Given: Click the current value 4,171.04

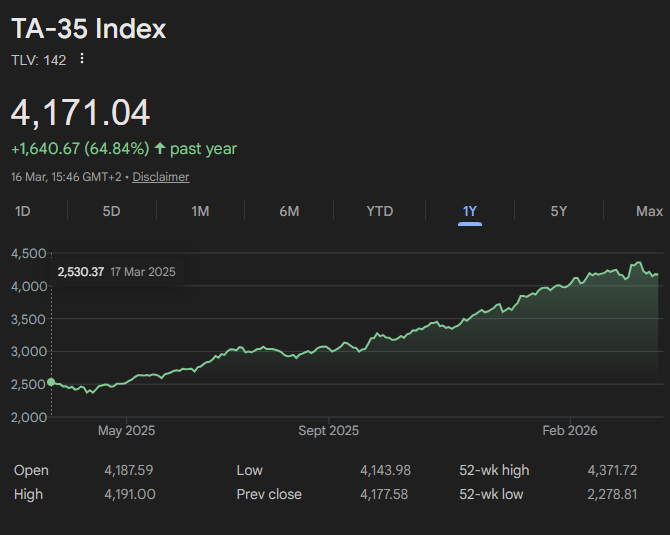Looking at the screenshot, I should pyautogui.click(x=80, y=112).
